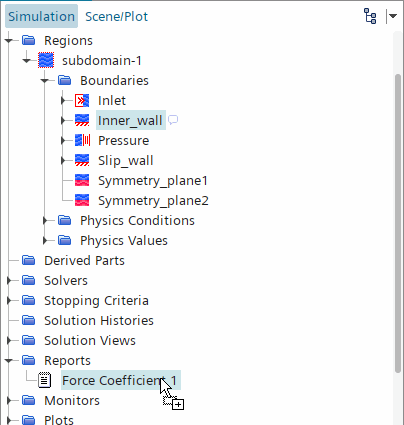This screenshot has height=425, width=404.
Task: Click the Pressure outlet boundary icon
Action: pos(82,140)
